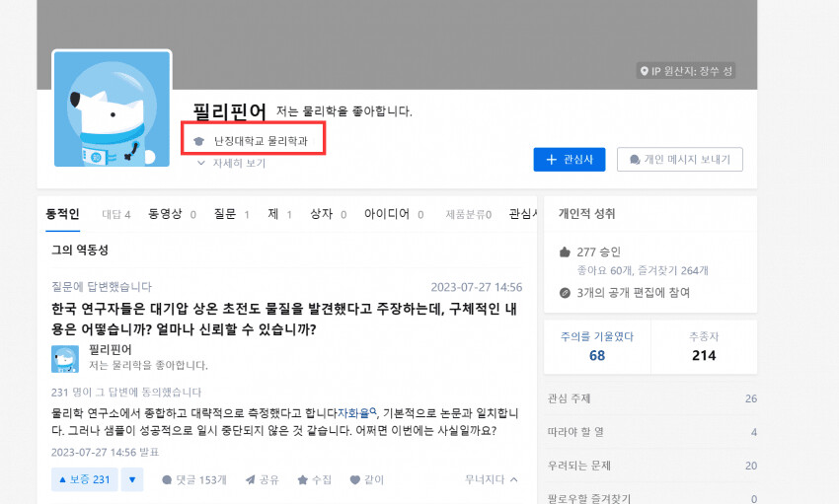Click the 난징대학교 물리학과 education text
Screen dimensions: 839x504
click(262, 141)
